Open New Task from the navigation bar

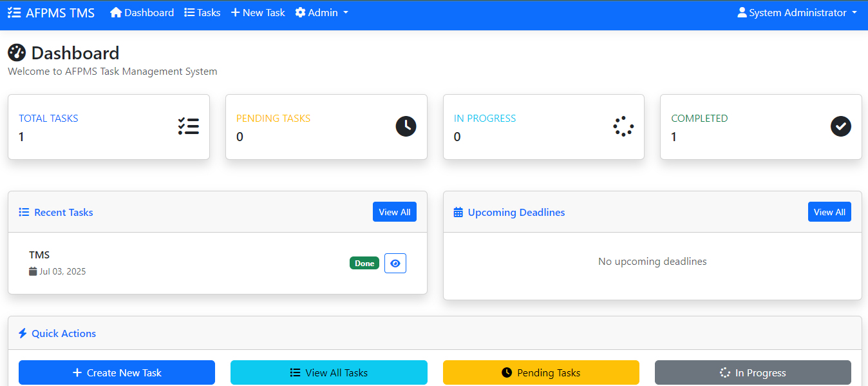click(x=257, y=12)
